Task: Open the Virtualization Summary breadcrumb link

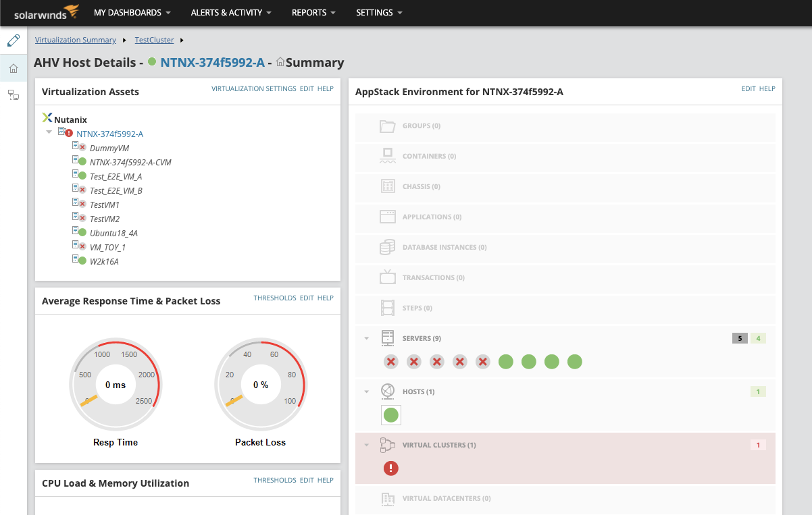Action: point(76,40)
